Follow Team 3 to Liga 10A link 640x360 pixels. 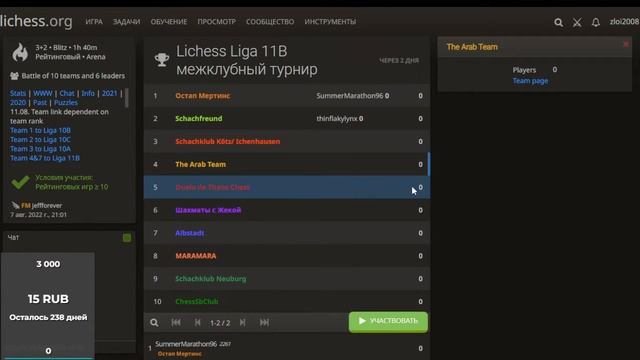click(40, 149)
